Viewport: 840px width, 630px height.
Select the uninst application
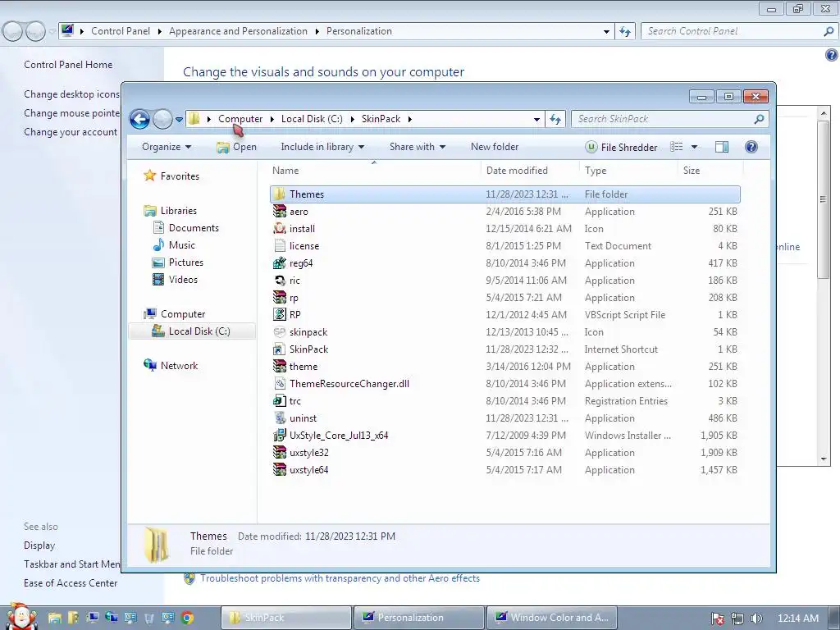pyautogui.click(x=505, y=418)
